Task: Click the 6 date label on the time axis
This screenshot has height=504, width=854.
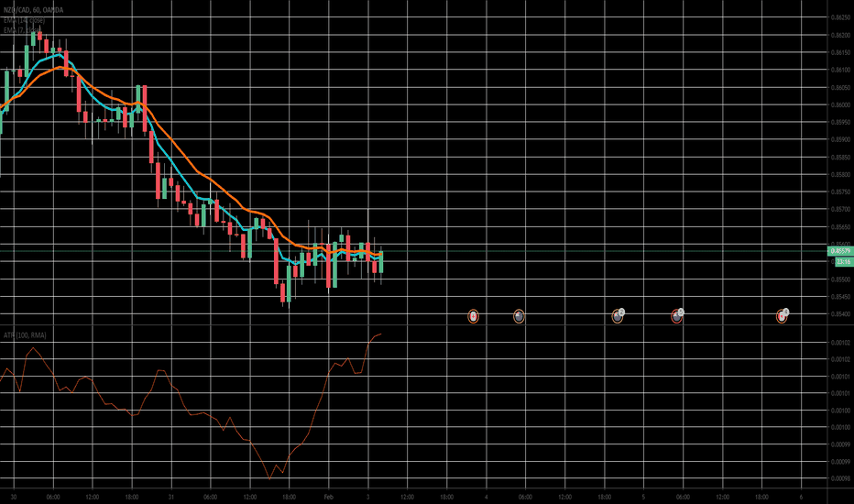Action: (x=801, y=497)
